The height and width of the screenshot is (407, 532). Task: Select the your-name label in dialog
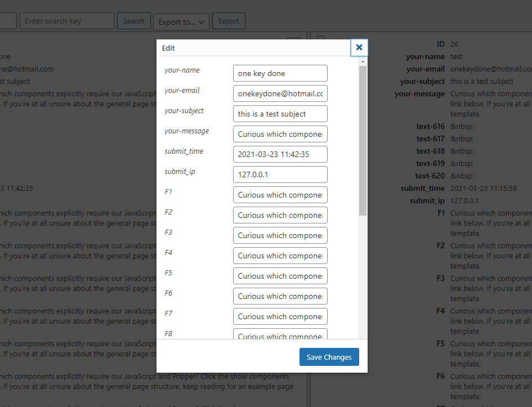click(182, 70)
